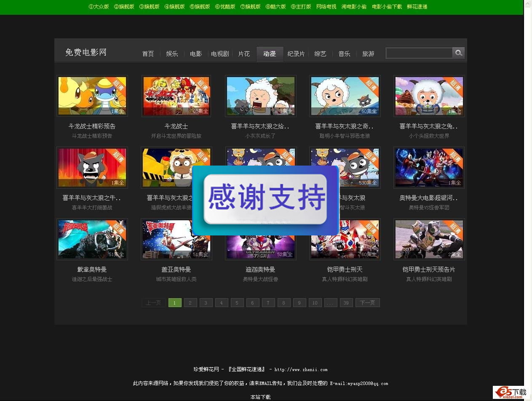This screenshot has height=401, width=532.
Task: Open the ⑥优酷版 link
Action: click(225, 7)
